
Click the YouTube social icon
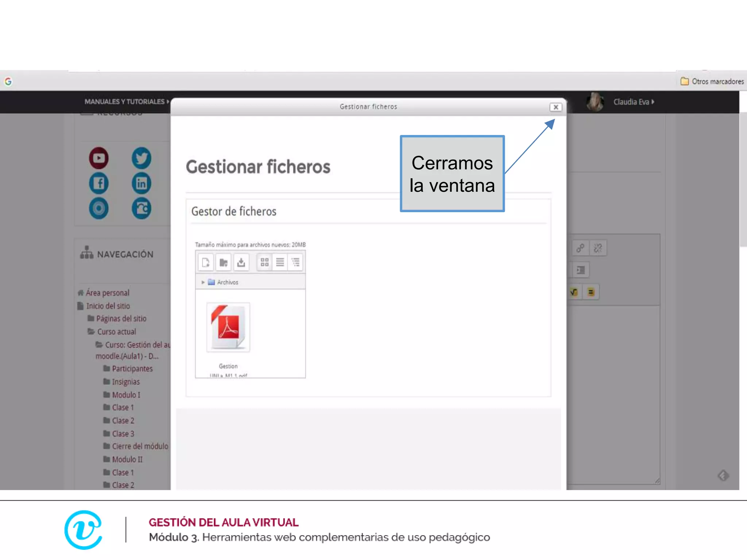pyautogui.click(x=99, y=158)
